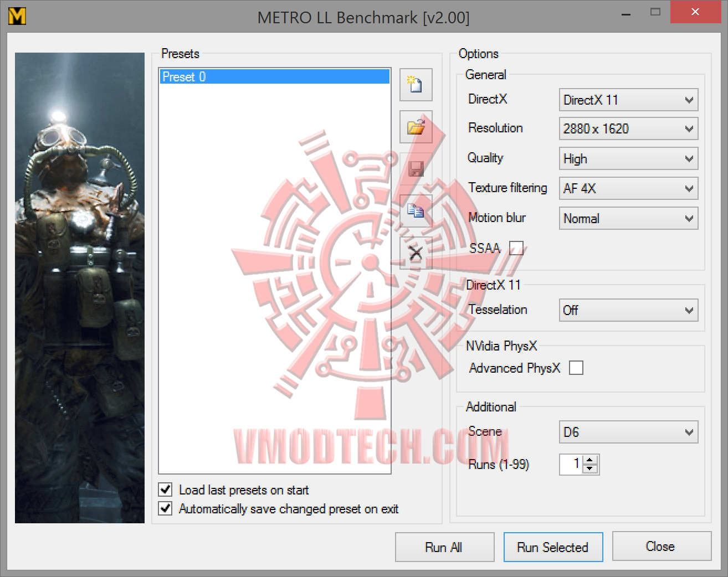Image resolution: width=728 pixels, height=577 pixels.
Task: Duplicate the selected preset
Action: click(x=416, y=210)
